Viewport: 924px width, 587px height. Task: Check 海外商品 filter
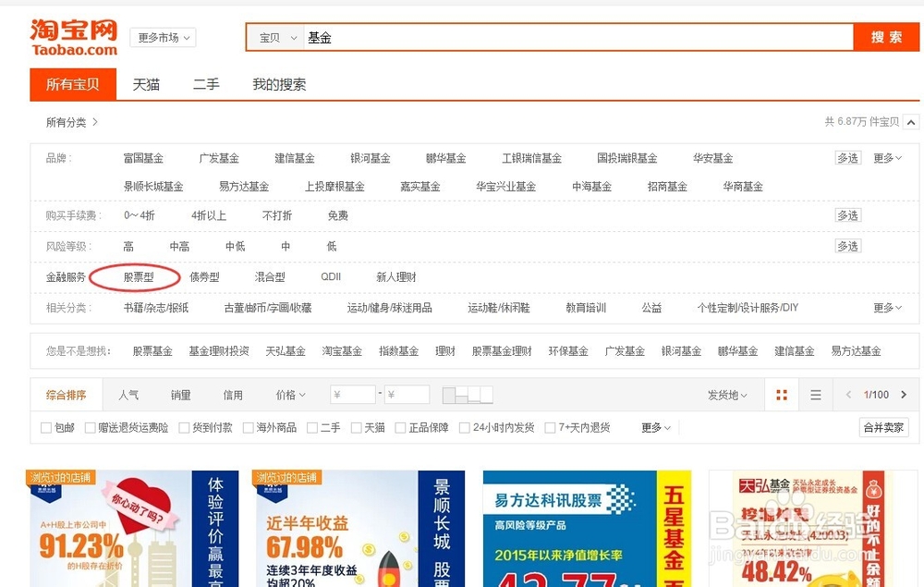[248, 427]
